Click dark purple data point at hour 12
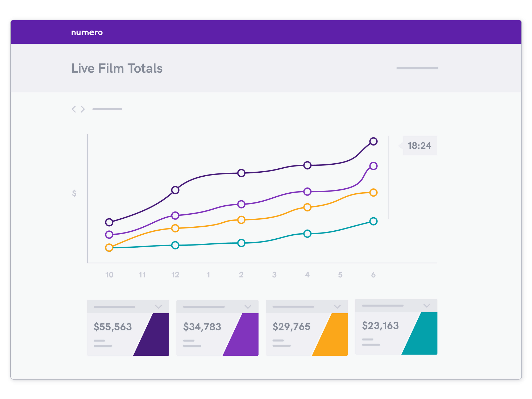Image resolution: width=532 pixels, height=399 pixels. (175, 190)
